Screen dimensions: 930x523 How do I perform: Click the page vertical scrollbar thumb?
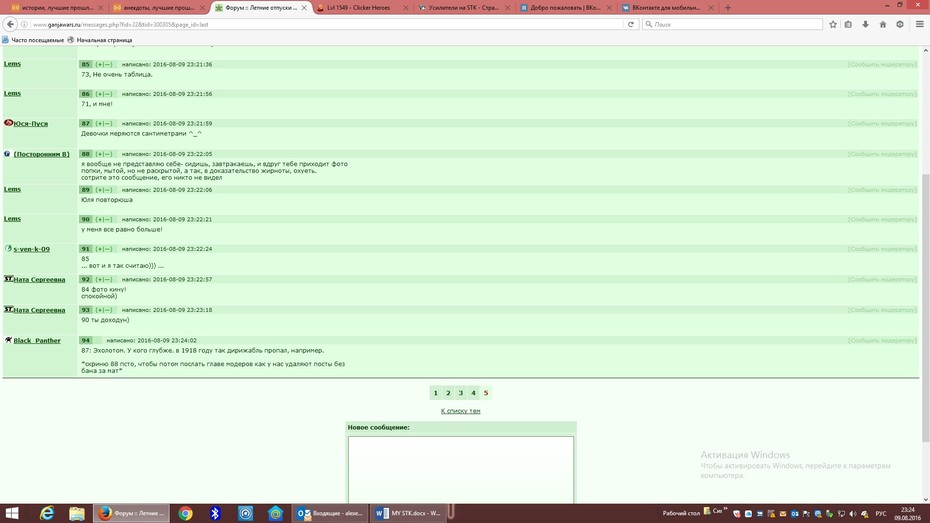tap(925, 307)
